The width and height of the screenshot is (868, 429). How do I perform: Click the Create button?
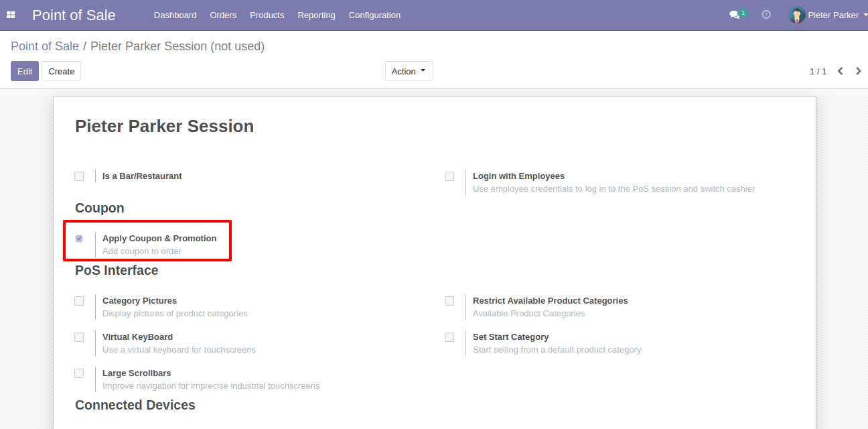pos(61,71)
